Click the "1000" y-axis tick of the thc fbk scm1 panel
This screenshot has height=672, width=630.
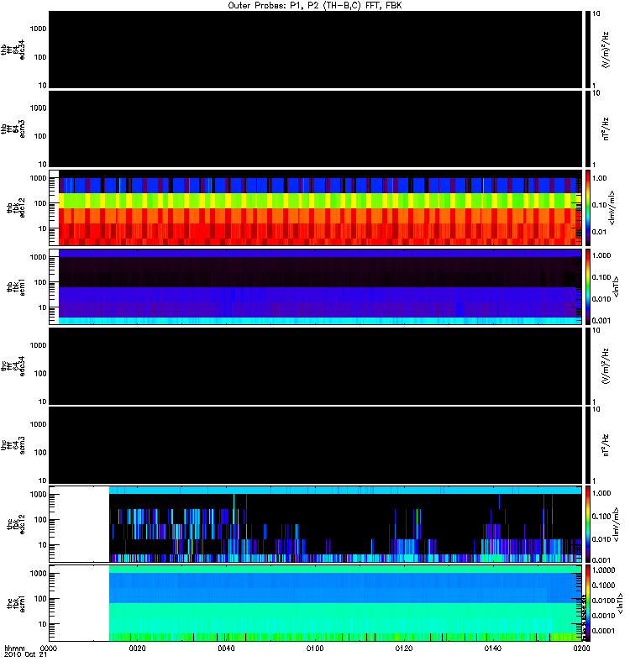38,574
